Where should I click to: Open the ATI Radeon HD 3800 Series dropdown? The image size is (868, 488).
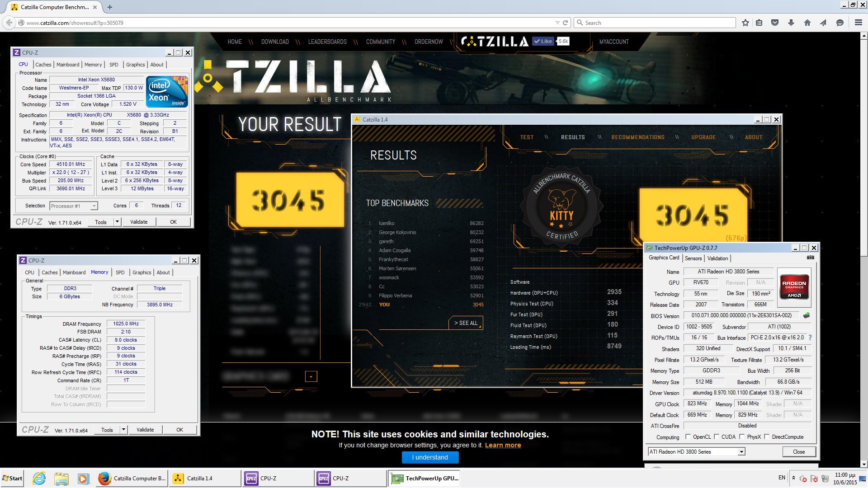[x=696, y=451]
